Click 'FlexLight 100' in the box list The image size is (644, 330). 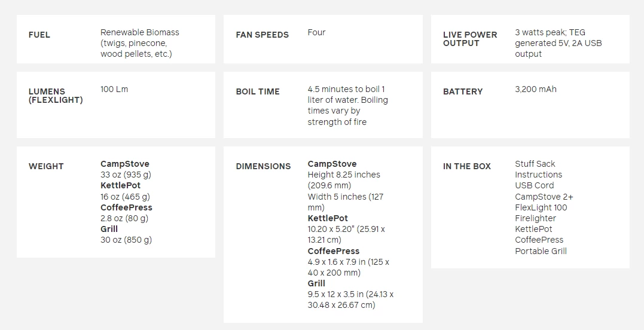[541, 207]
